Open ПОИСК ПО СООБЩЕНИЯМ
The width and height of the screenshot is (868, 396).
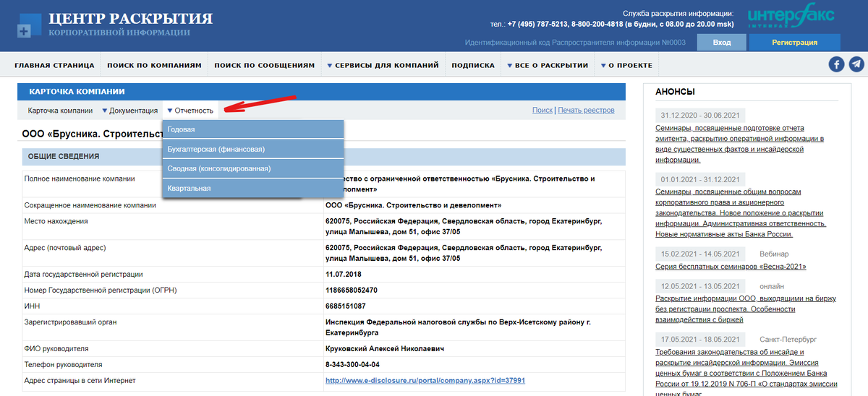(x=265, y=65)
